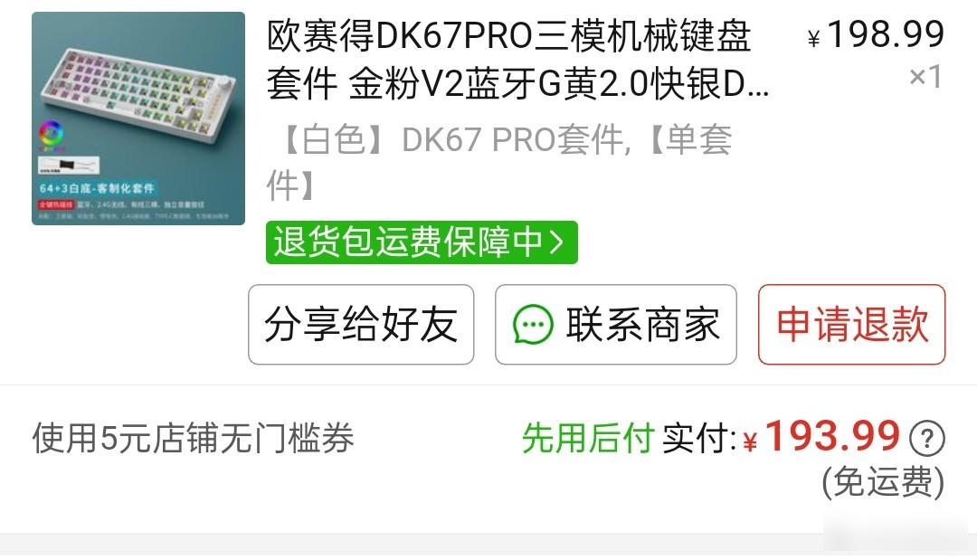
Task: Tap the 联系商家 button
Action: 616,325
